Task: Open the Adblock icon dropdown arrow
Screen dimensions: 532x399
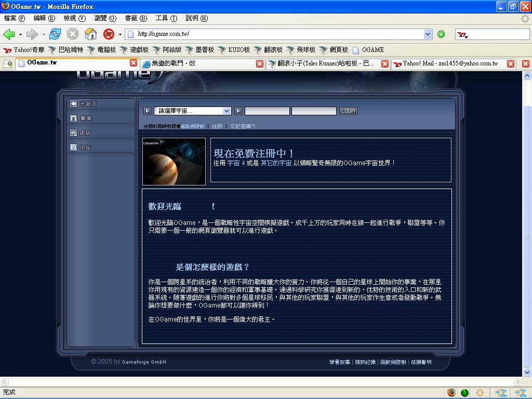Action: tap(120, 34)
